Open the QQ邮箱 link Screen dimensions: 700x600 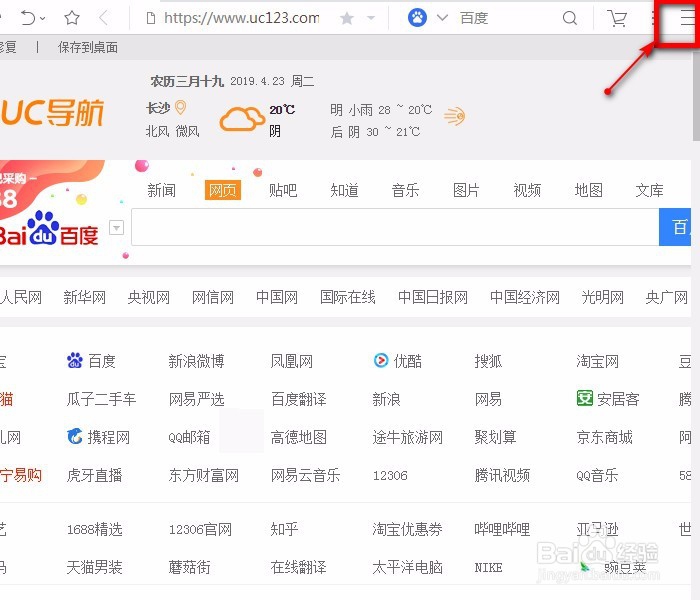pos(189,438)
